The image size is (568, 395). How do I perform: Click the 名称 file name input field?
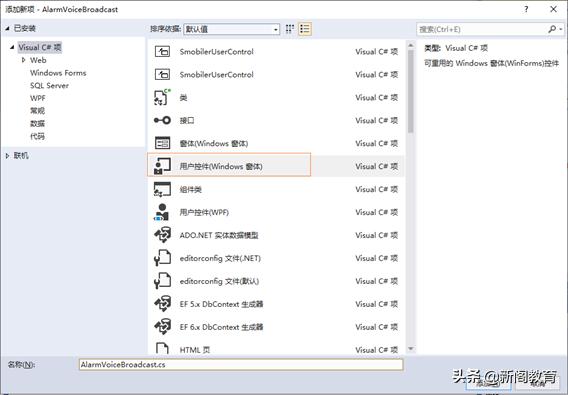click(x=241, y=365)
